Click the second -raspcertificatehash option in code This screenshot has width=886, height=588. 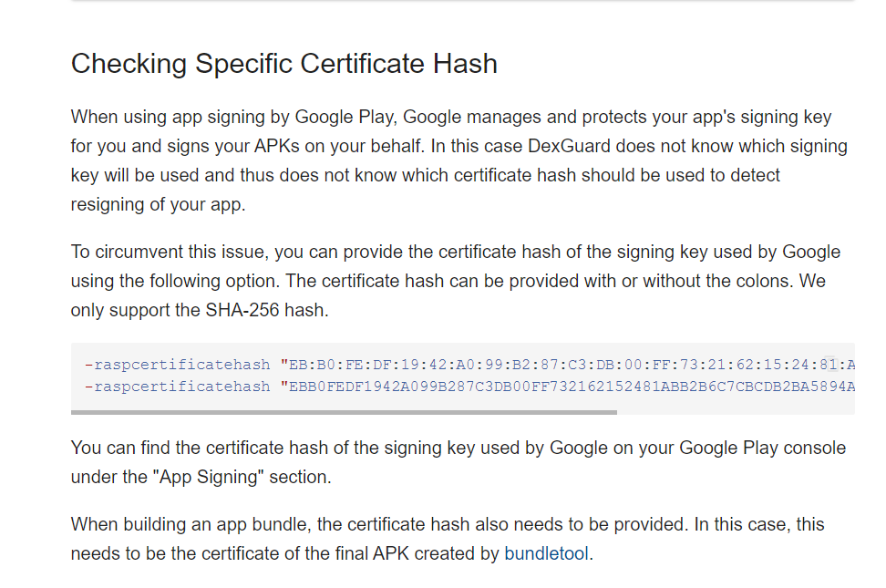click(177, 387)
